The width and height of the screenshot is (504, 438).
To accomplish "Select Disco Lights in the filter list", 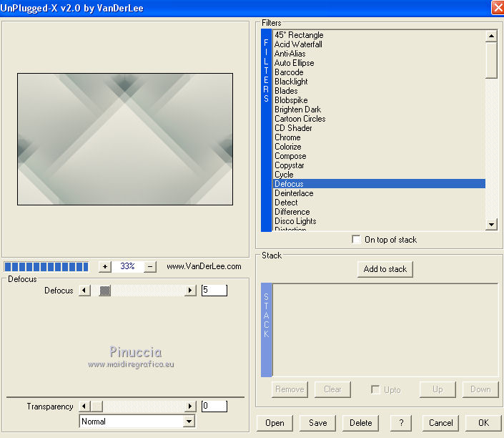I will pyautogui.click(x=379, y=221).
